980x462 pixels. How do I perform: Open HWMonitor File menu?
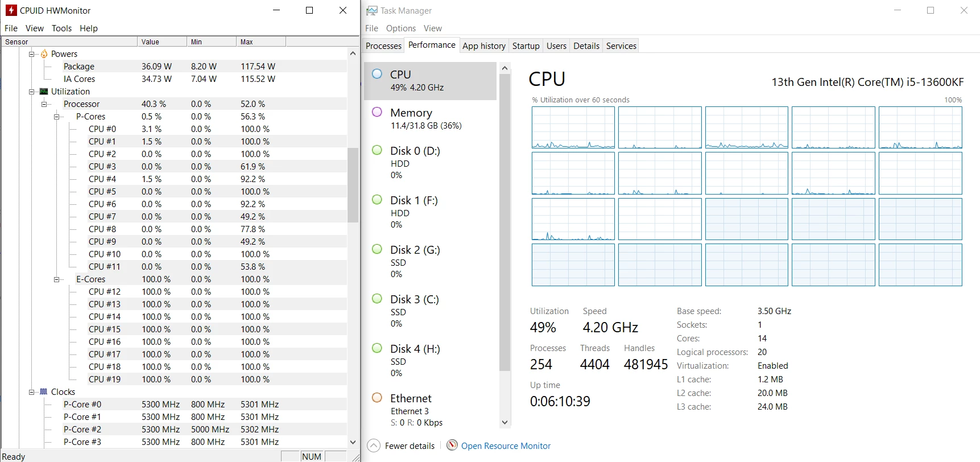(x=11, y=28)
